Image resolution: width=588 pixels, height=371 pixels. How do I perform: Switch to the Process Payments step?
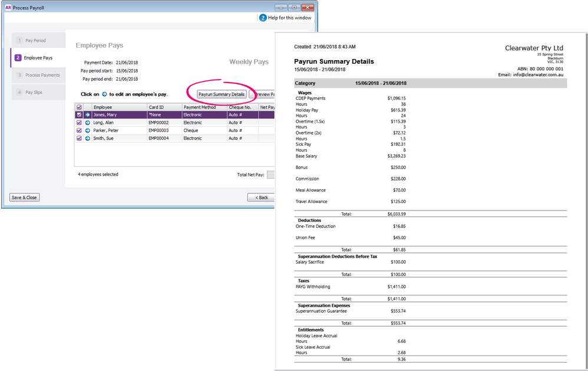(x=42, y=75)
